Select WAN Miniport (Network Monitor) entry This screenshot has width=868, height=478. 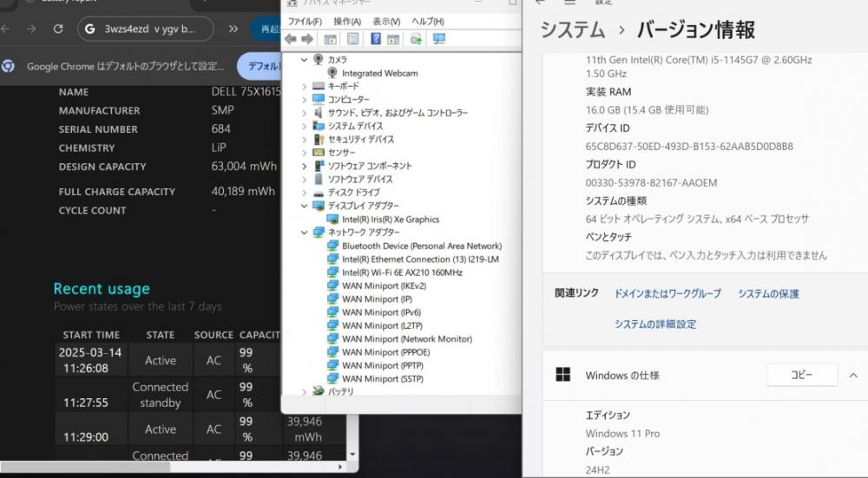click(407, 338)
